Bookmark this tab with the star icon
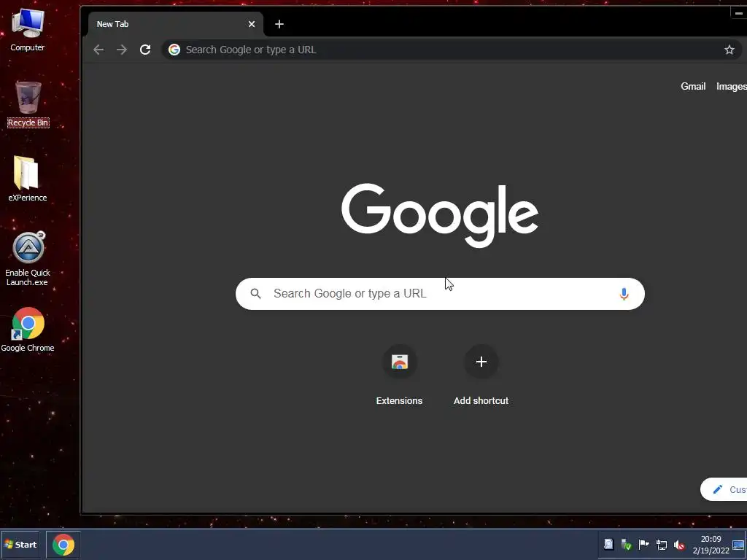Image resolution: width=747 pixels, height=560 pixels. click(x=729, y=50)
